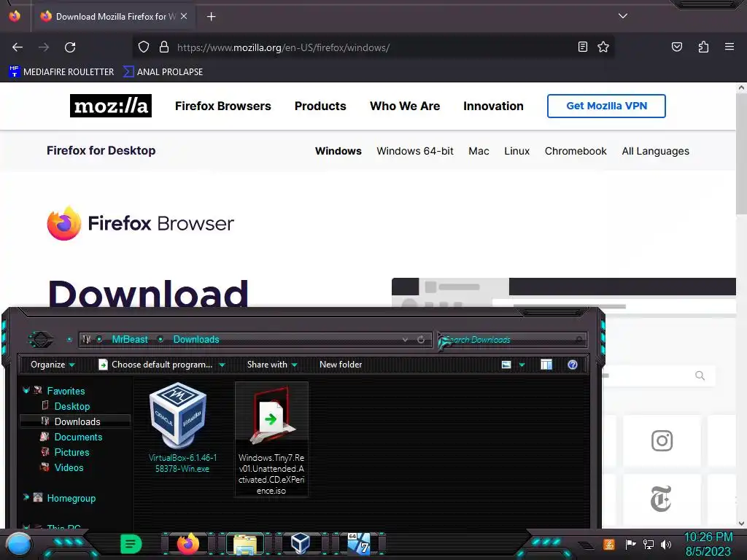Open Share with dropdown
Image resolution: width=747 pixels, height=560 pixels.
tap(272, 365)
